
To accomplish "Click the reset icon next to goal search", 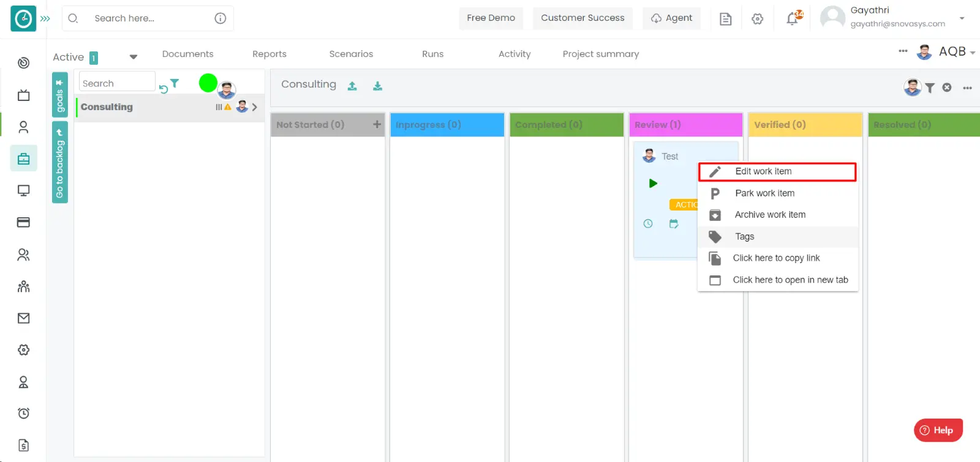I will (164, 89).
